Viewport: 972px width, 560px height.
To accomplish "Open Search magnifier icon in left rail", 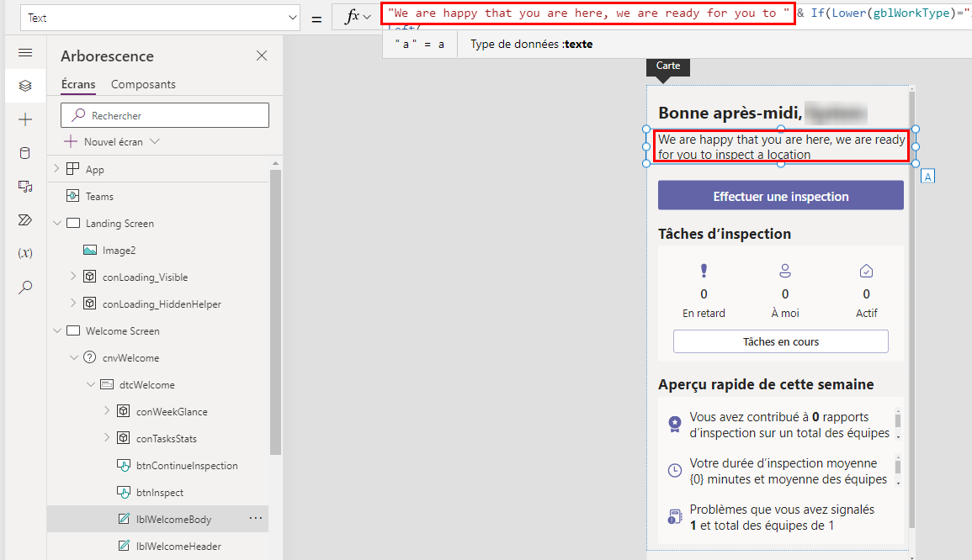I will [x=25, y=287].
